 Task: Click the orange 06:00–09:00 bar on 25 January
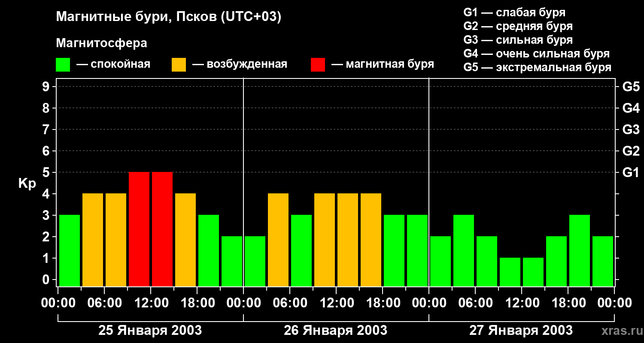(x=116, y=240)
